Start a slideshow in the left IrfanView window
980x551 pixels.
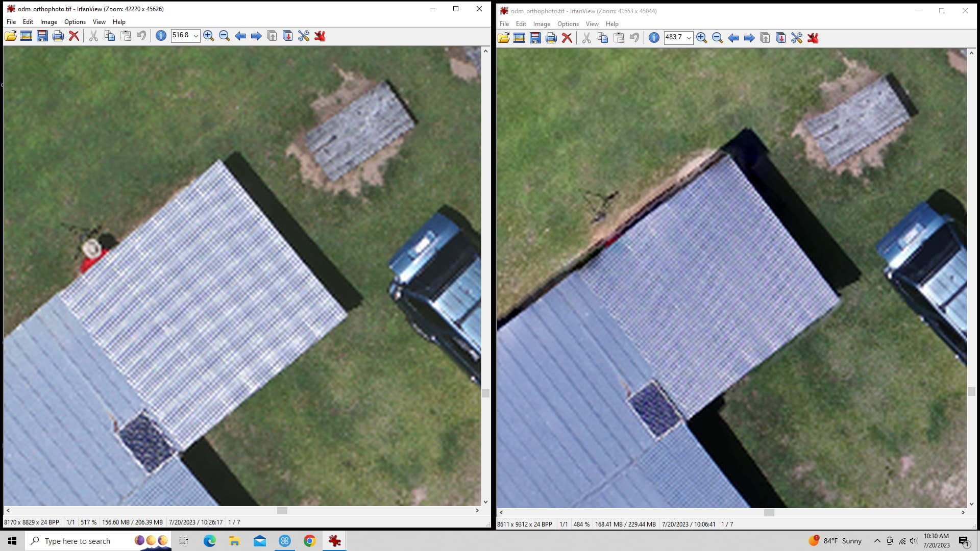pyautogui.click(x=26, y=36)
